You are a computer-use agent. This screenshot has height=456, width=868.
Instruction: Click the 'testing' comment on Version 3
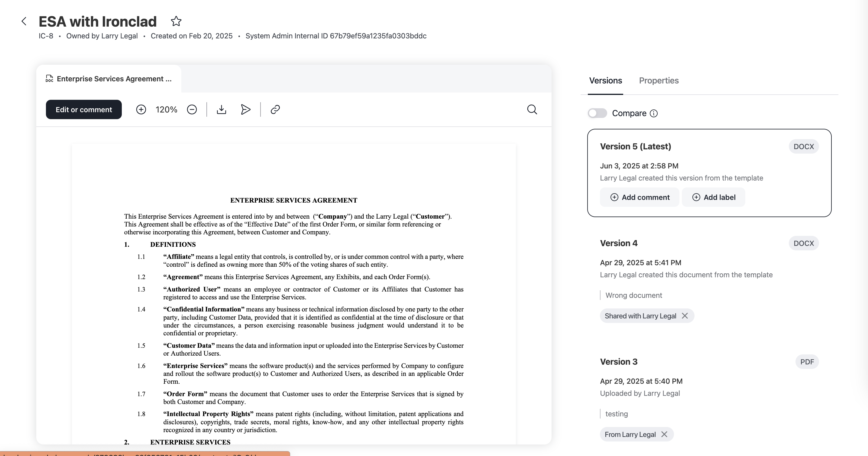(x=617, y=414)
